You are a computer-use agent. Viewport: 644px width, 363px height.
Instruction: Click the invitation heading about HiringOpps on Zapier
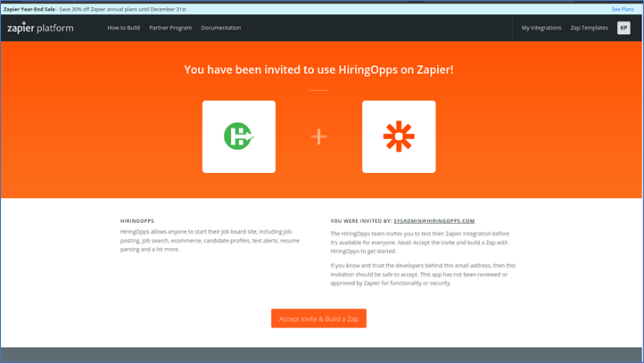(x=318, y=70)
